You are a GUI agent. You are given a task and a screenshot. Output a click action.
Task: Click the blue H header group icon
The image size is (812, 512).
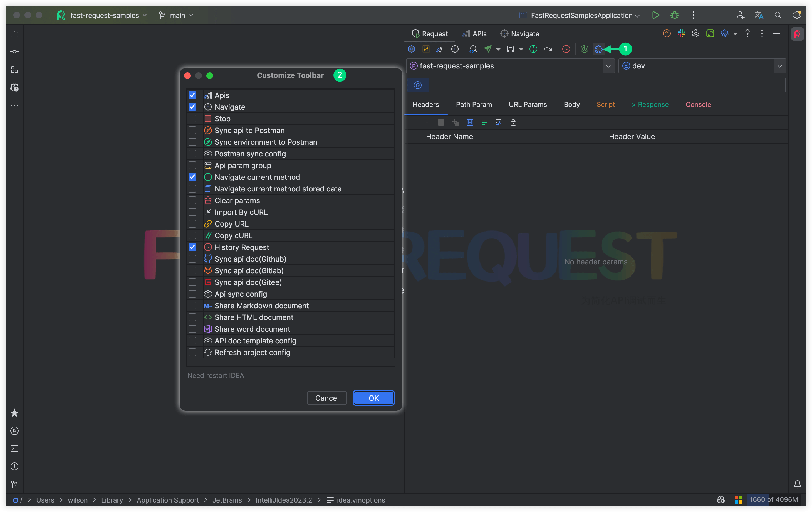pos(469,122)
